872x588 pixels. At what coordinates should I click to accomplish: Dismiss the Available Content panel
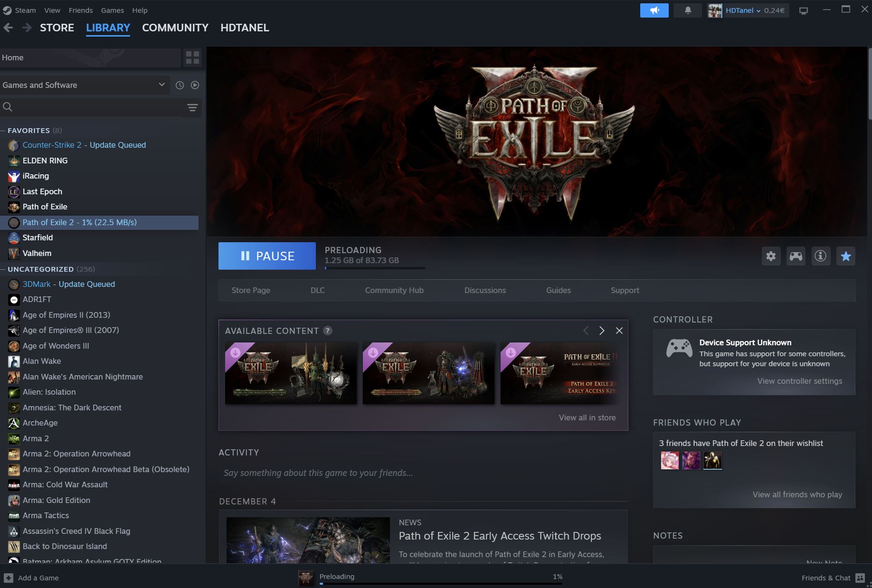619,331
